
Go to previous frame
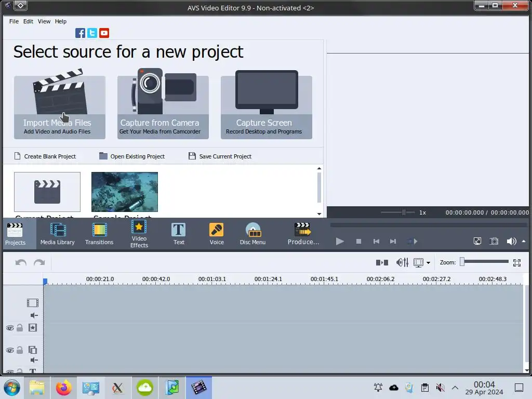(x=376, y=241)
